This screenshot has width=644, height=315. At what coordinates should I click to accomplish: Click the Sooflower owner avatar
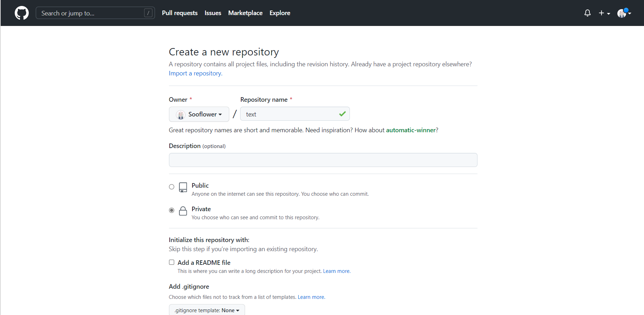click(x=181, y=115)
